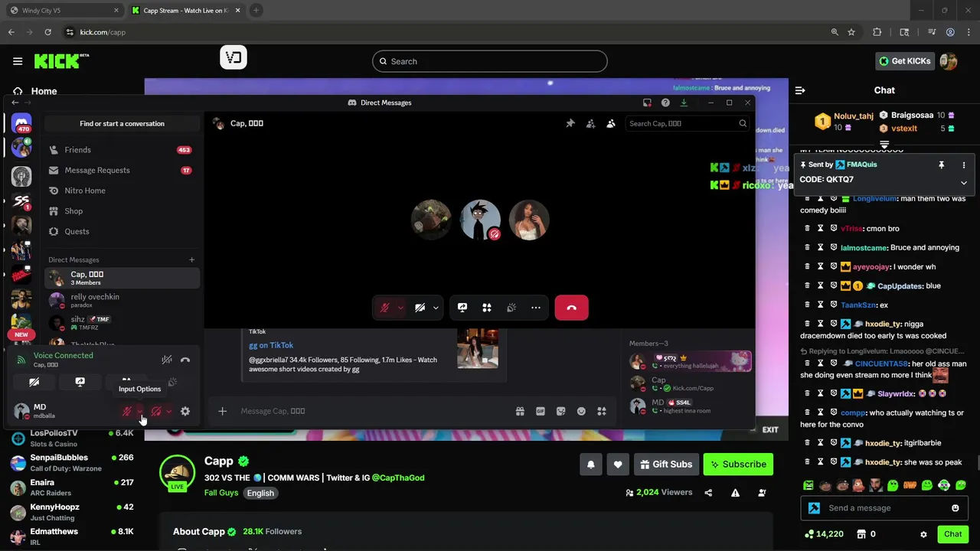
Task: Open GIF picker in message bar
Action: [541, 411]
